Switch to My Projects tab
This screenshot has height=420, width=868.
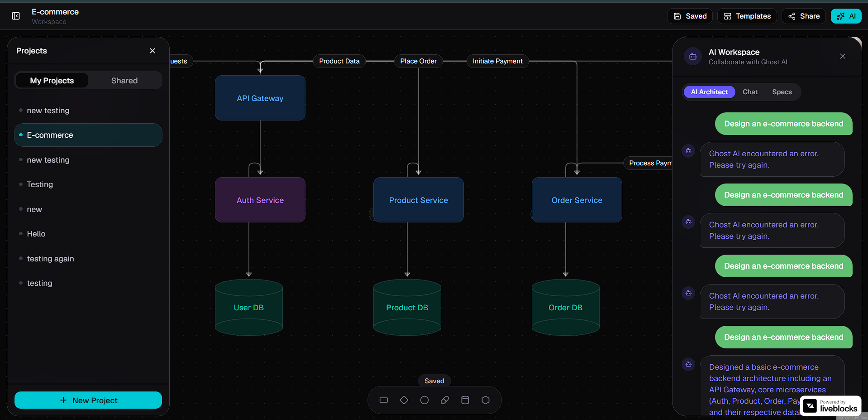coord(52,81)
